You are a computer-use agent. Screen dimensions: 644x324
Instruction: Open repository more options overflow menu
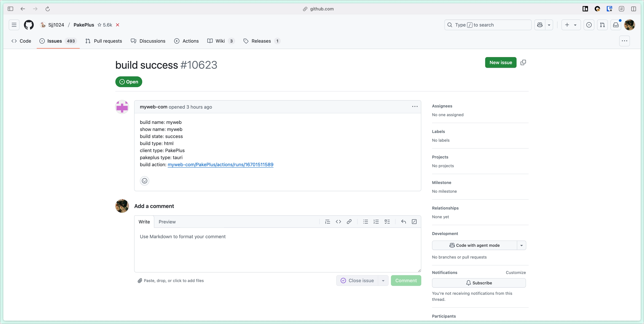[x=625, y=41]
